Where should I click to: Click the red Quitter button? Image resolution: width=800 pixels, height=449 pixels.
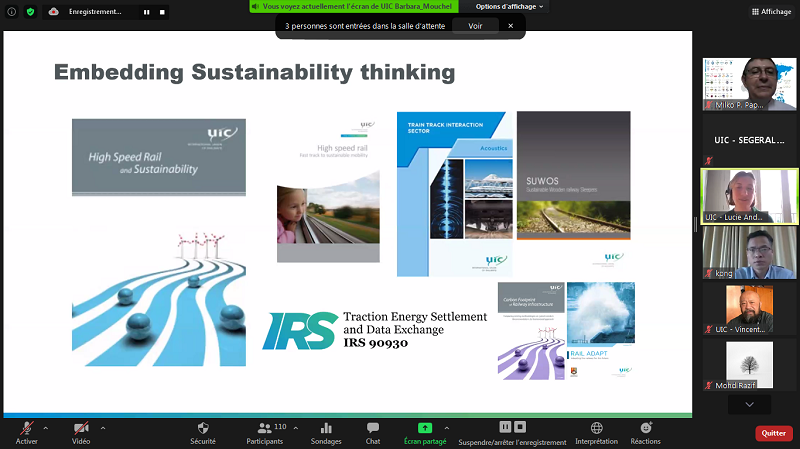coord(773,433)
